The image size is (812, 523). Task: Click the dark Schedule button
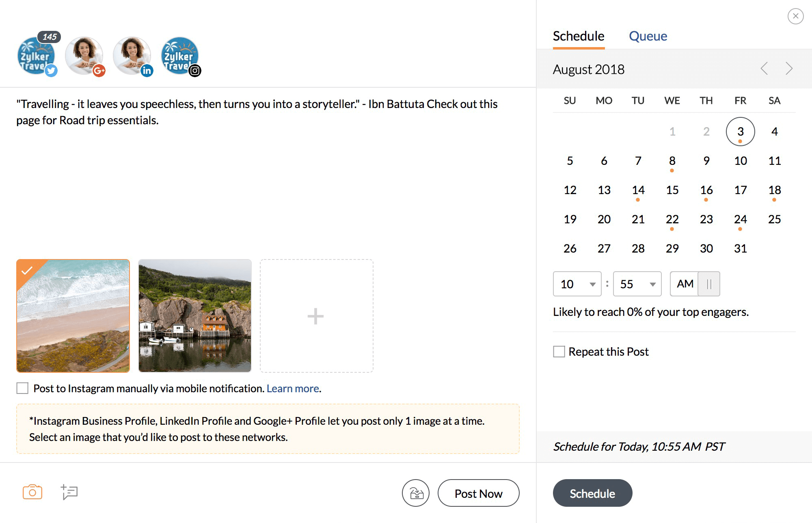[592, 493]
